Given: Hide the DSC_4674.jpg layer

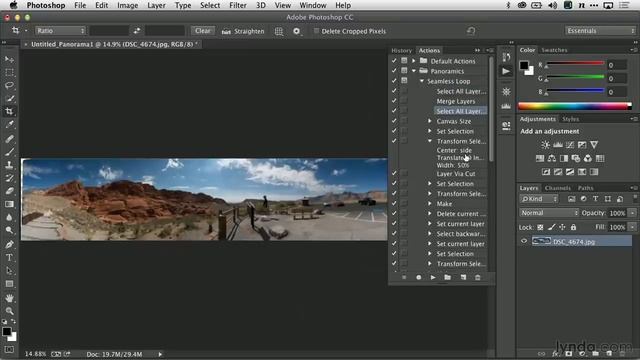Looking at the screenshot, I should point(524,241).
